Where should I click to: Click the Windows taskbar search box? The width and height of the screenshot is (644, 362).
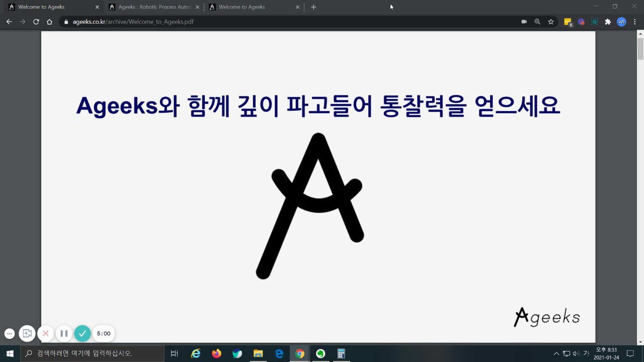point(93,353)
